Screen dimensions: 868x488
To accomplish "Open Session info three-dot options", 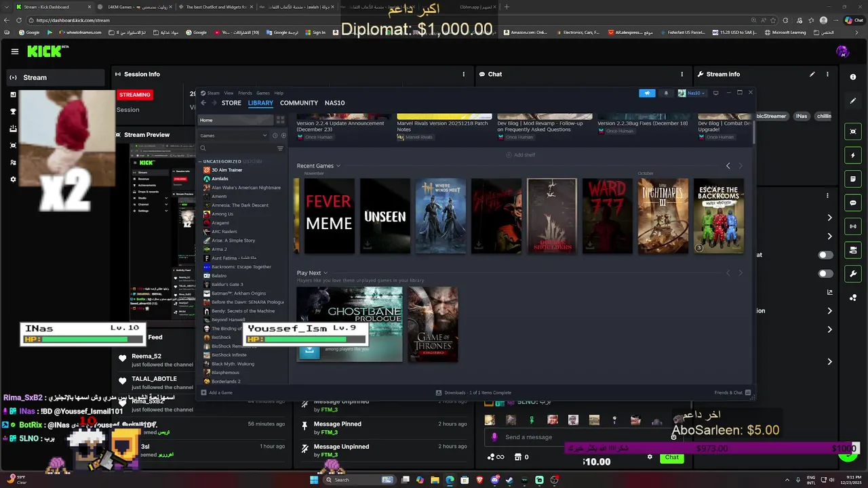I will tap(464, 74).
